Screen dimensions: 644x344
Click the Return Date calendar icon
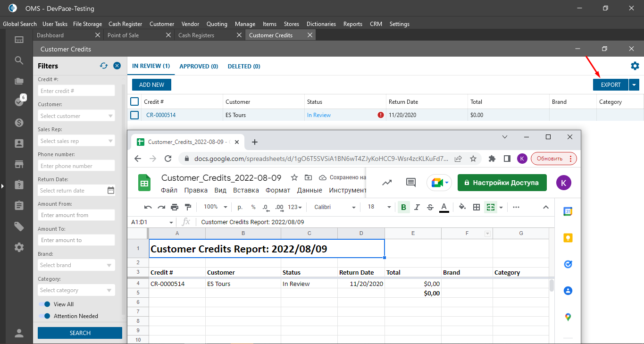[x=110, y=191]
